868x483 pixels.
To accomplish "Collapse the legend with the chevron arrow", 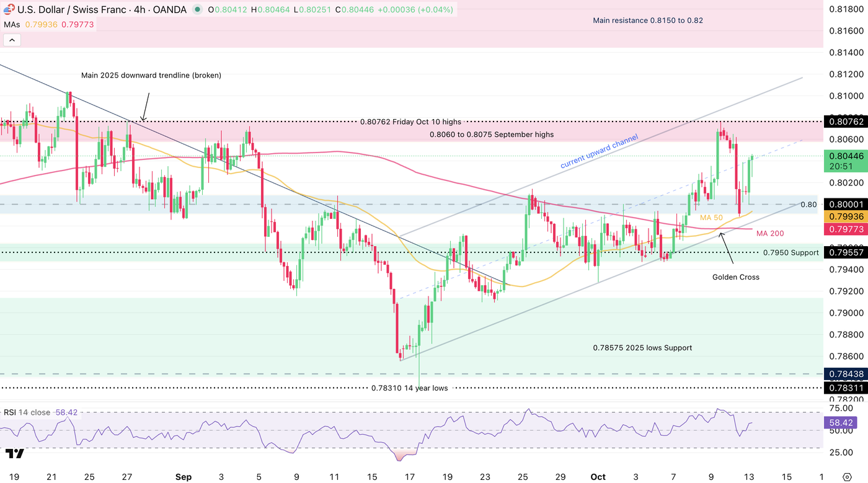I will (12, 39).
